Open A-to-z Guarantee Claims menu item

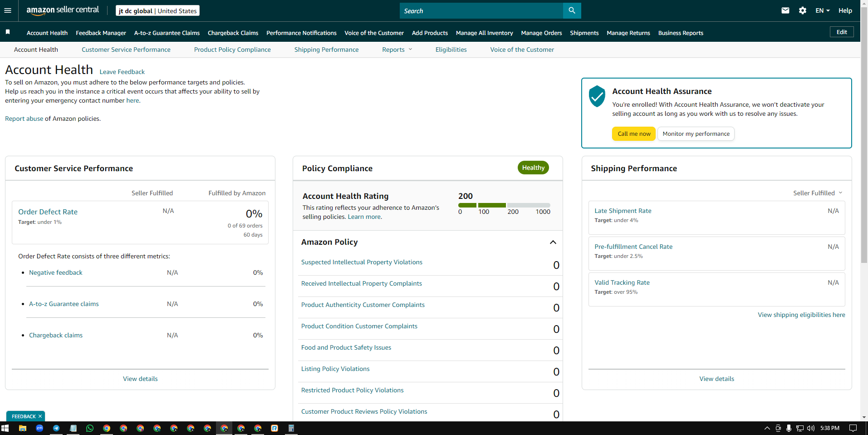point(167,33)
